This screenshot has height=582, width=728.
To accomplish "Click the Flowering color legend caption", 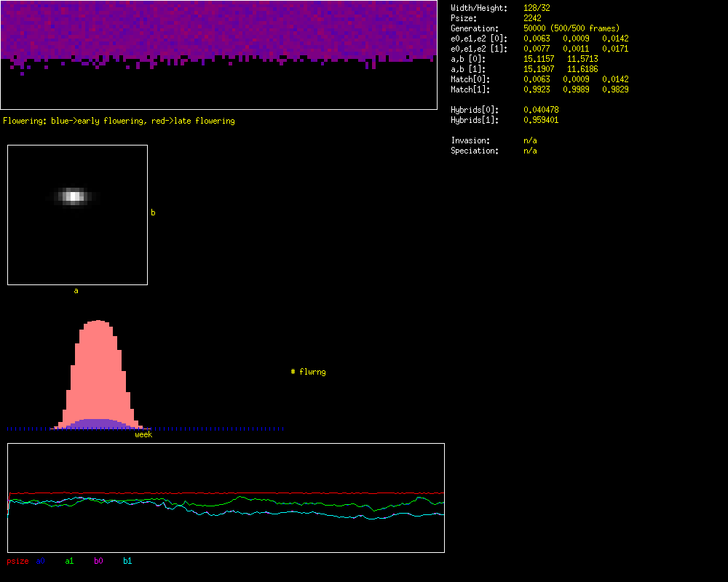I will click(x=119, y=121).
